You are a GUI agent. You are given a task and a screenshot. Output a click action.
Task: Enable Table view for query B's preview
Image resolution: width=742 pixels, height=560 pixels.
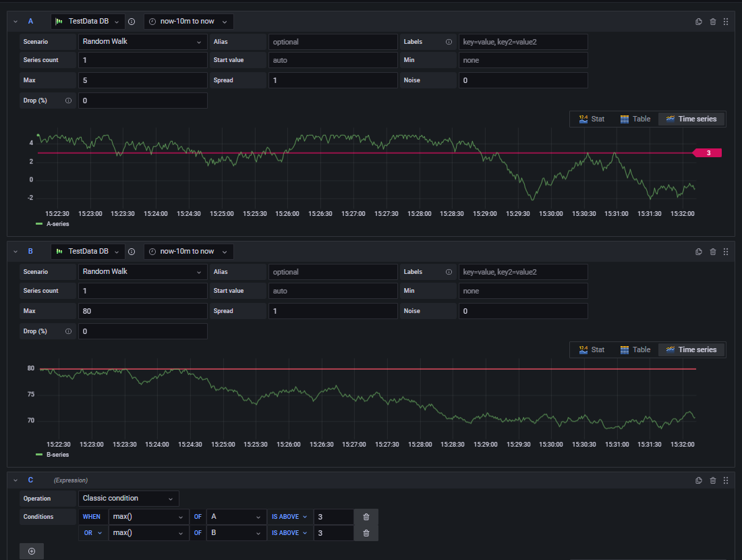pyautogui.click(x=635, y=349)
